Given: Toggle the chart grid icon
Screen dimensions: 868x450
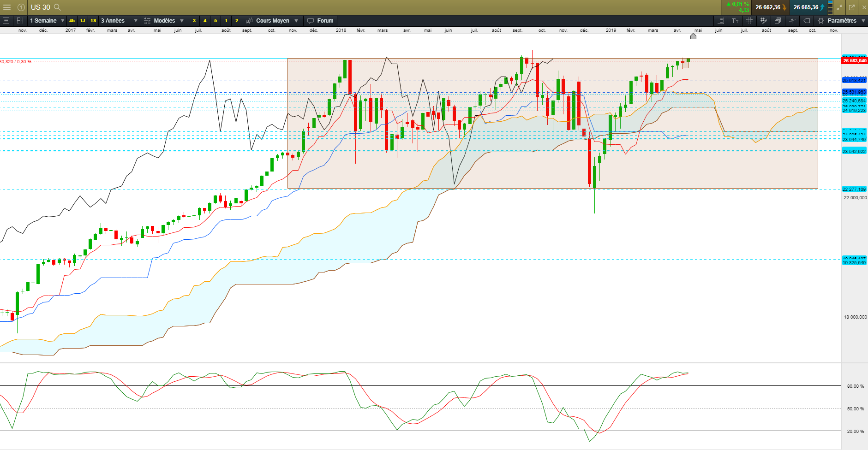Looking at the screenshot, I should pos(749,21).
